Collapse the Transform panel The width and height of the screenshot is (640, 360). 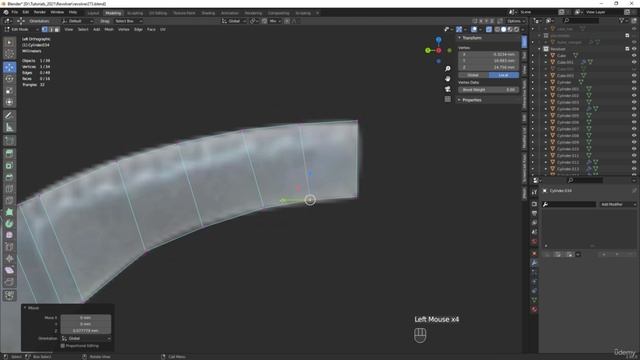[x=460, y=38]
